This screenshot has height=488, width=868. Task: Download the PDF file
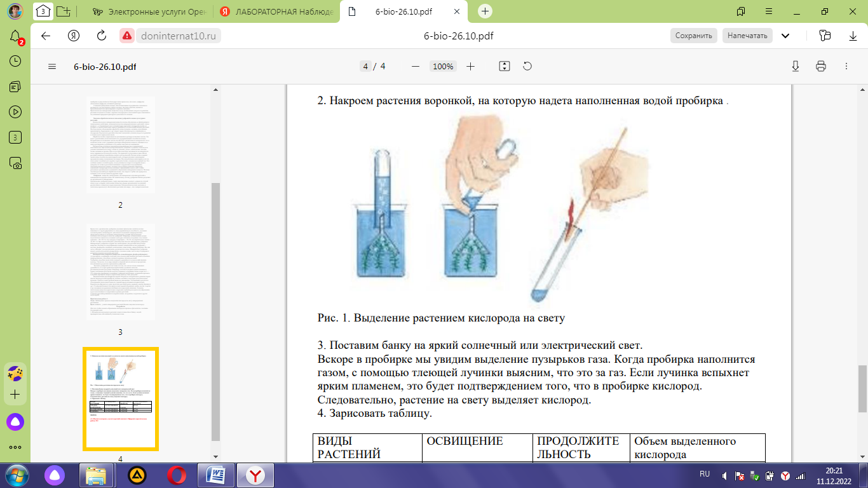point(796,66)
